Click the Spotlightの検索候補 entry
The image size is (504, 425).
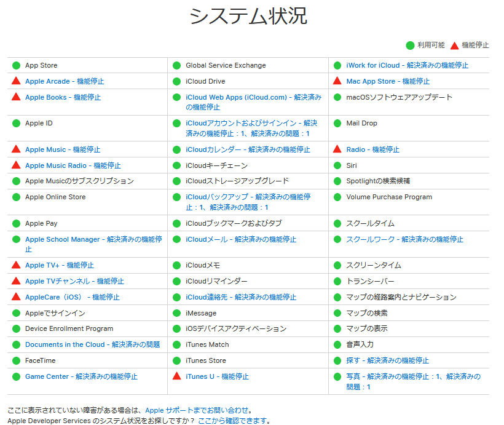point(378,181)
